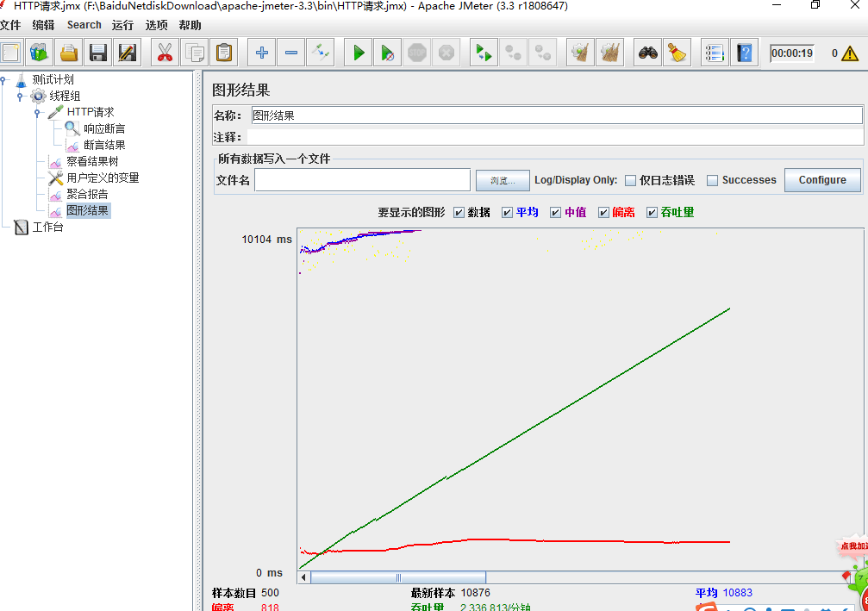Uncheck the 平均 graph checkbox
The width and height of the screenshot is (868, 611).
[507, 213]
